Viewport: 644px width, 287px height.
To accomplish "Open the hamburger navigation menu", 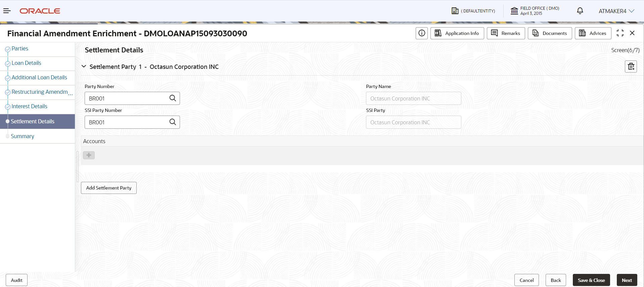I will click(7, 11).
